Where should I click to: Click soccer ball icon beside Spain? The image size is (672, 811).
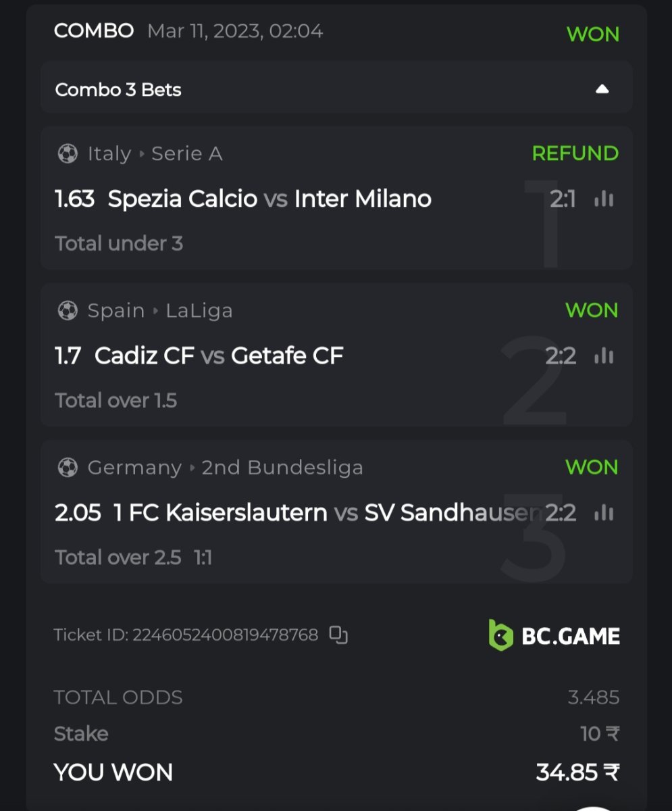[68, 311]
